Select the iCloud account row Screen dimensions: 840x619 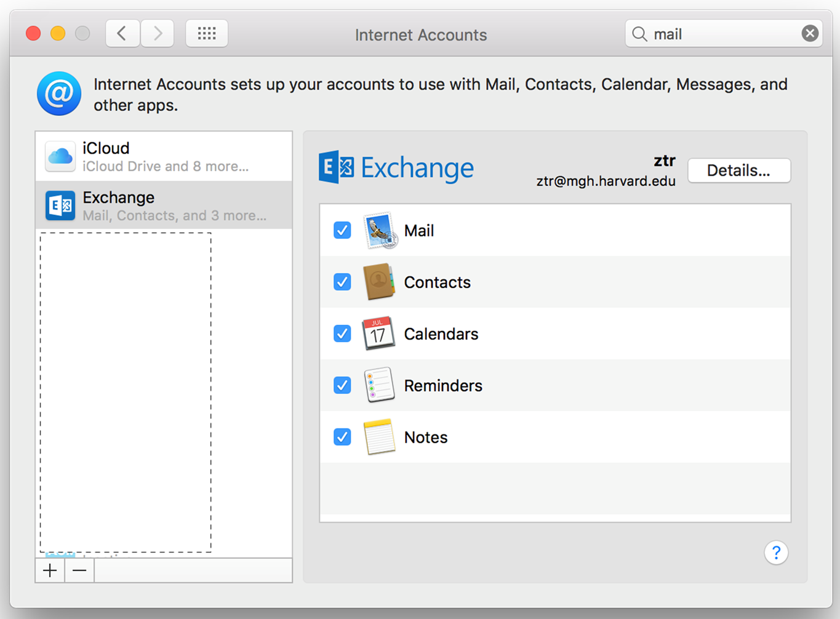[164, 156]
